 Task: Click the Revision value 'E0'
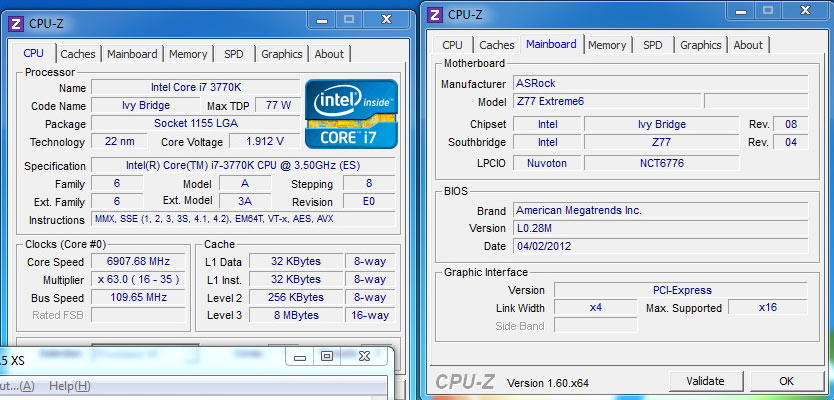(369, 201)
